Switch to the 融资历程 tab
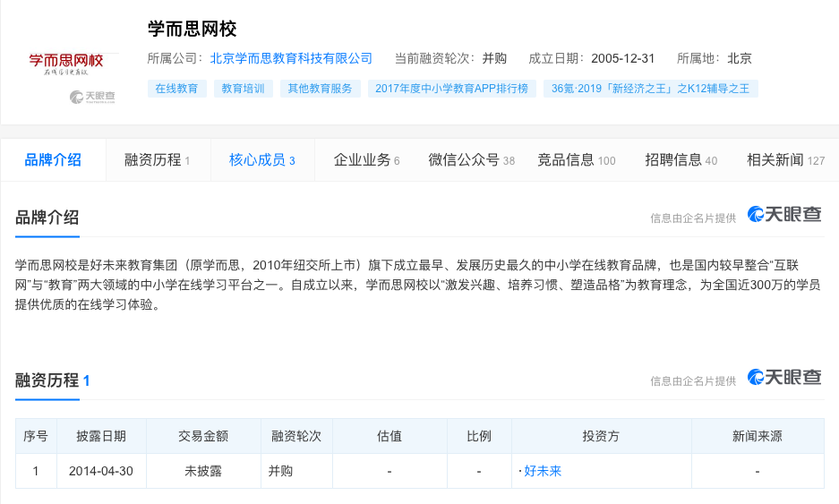This screenshot has height=504, width=839. point(158,160)
